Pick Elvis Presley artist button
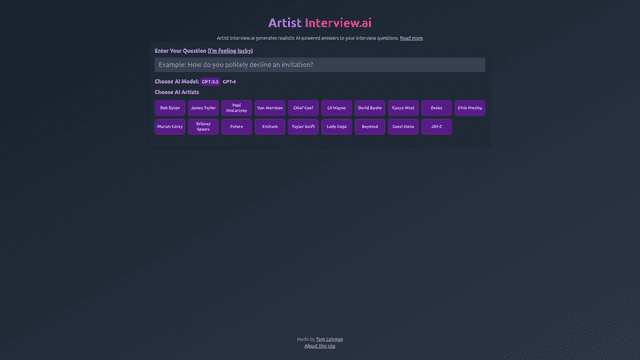640x360 pixels. pyautogui.click(x=470, y=108)
